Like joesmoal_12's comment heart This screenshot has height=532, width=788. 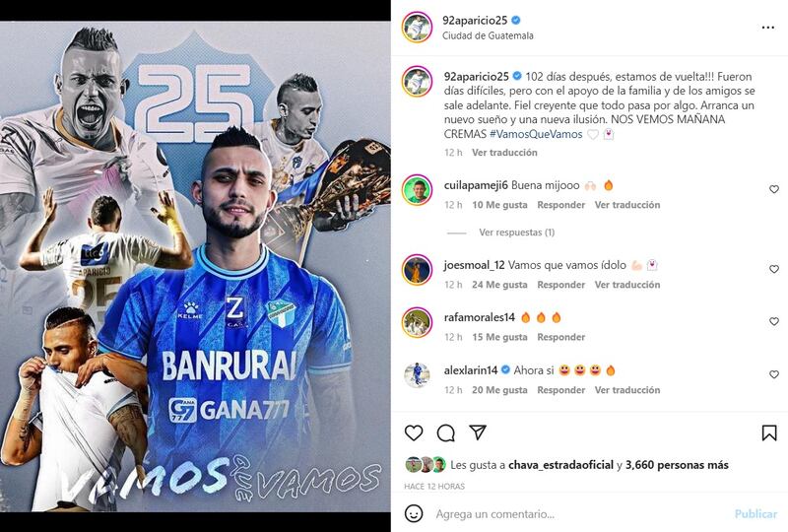tap(774, 269)
